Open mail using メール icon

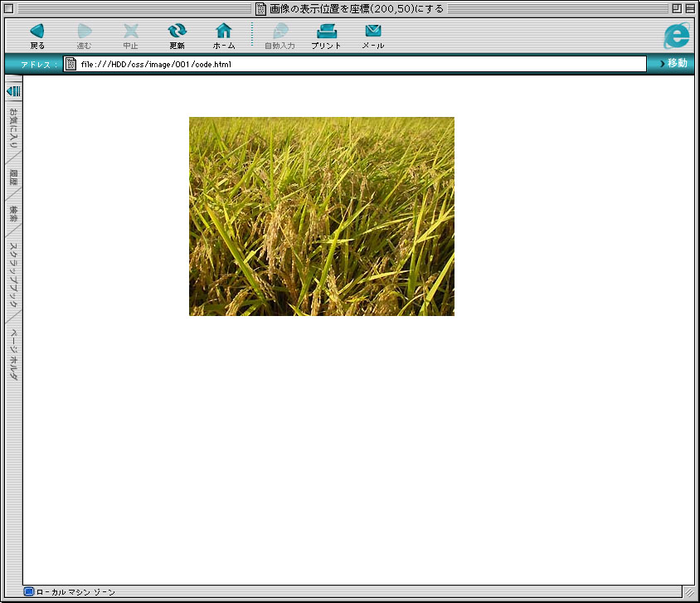click(x=373, y=31)
